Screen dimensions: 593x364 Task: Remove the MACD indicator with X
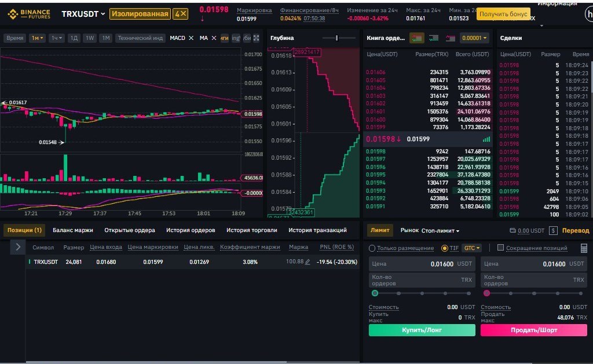(x=191, y=38)
